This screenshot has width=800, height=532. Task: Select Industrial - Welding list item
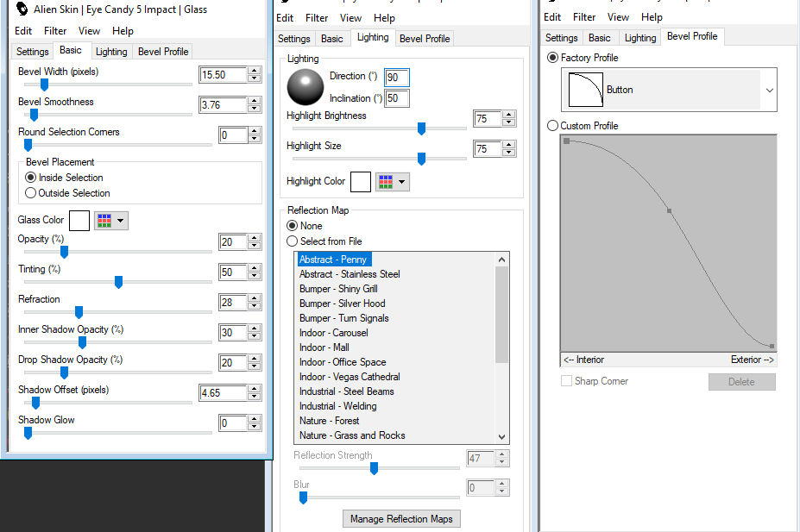337,406
